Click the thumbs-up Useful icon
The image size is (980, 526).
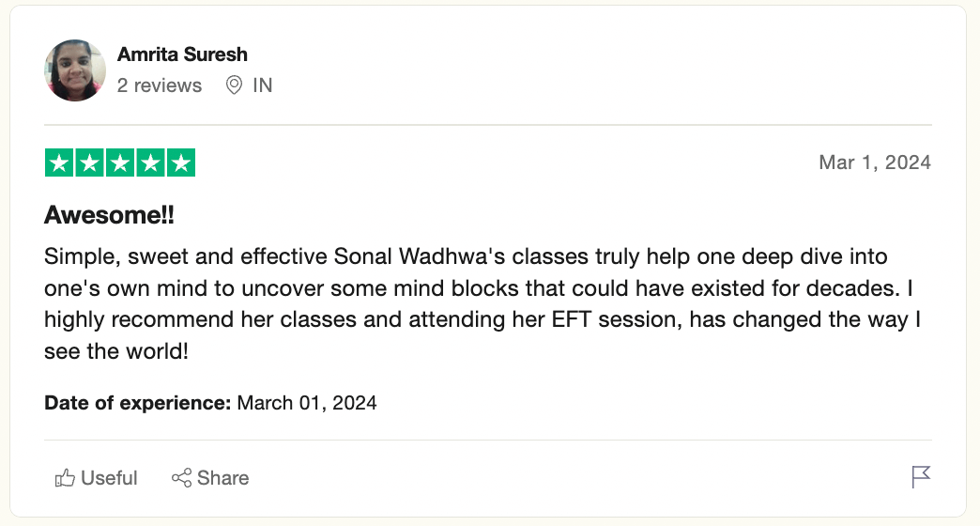click(x=65, y=478)
